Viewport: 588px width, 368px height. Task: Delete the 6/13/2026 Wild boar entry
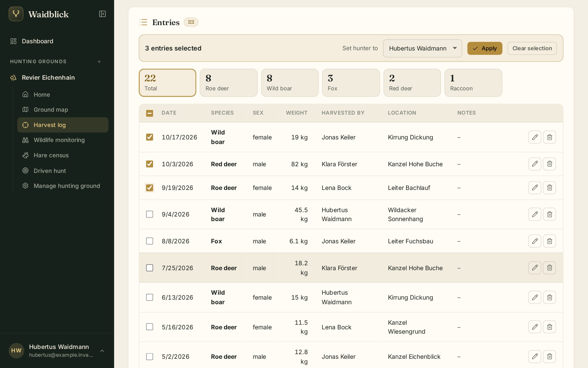pos(549,297)
